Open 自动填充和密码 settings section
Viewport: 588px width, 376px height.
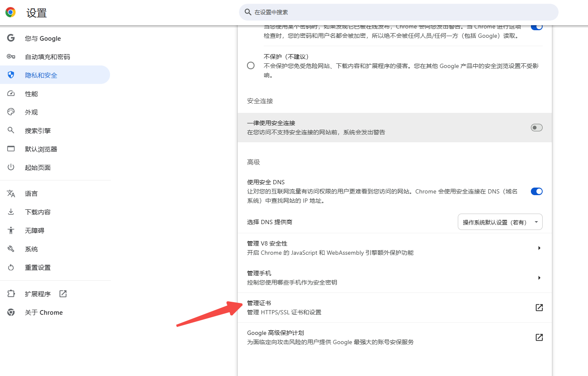tap(55, 57)
